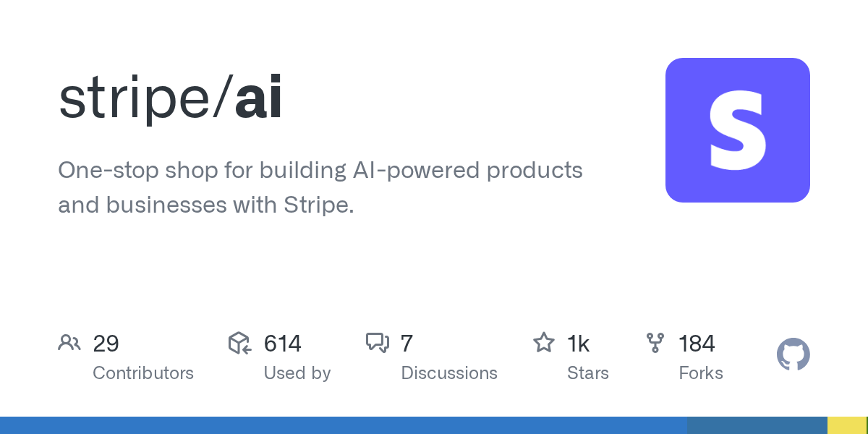868x434 pixels.
Task: Click the Forks branch icon
Action: coord(655,343)
